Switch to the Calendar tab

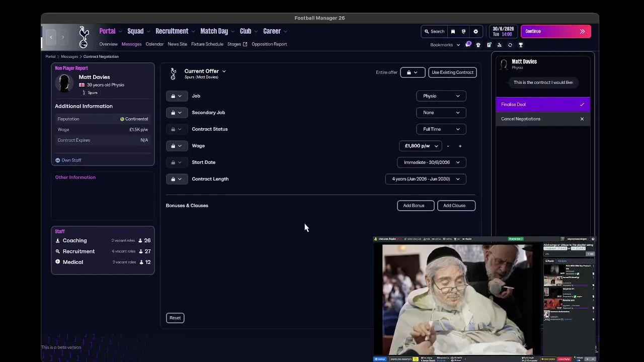pyautogui.click(x=154, y=44)
